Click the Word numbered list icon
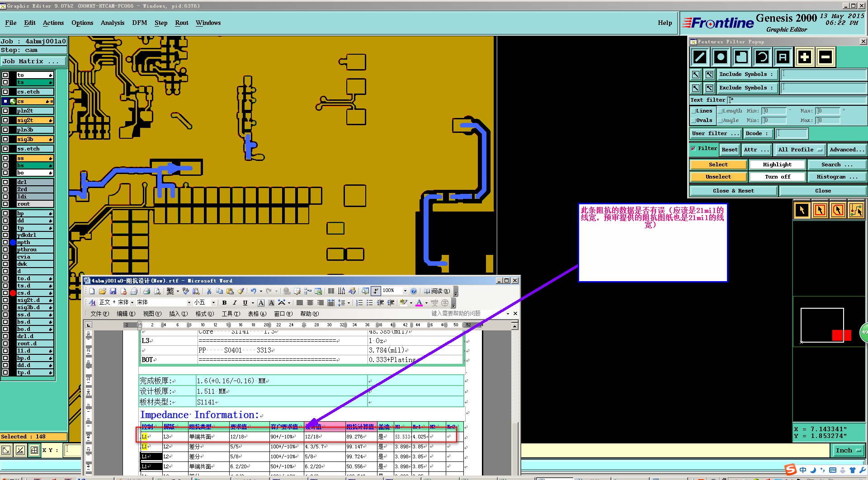 [x=359, y=303]
